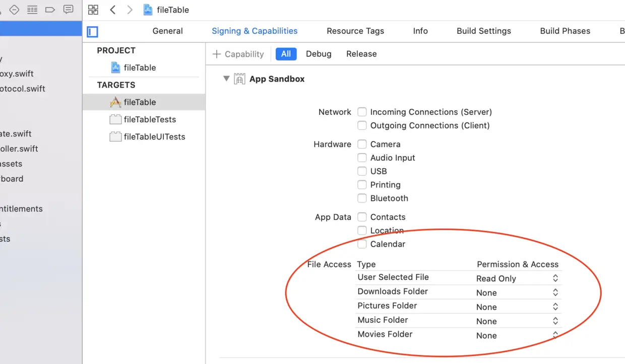
Task: Hide the project and targets list
Action: (92, 32)
